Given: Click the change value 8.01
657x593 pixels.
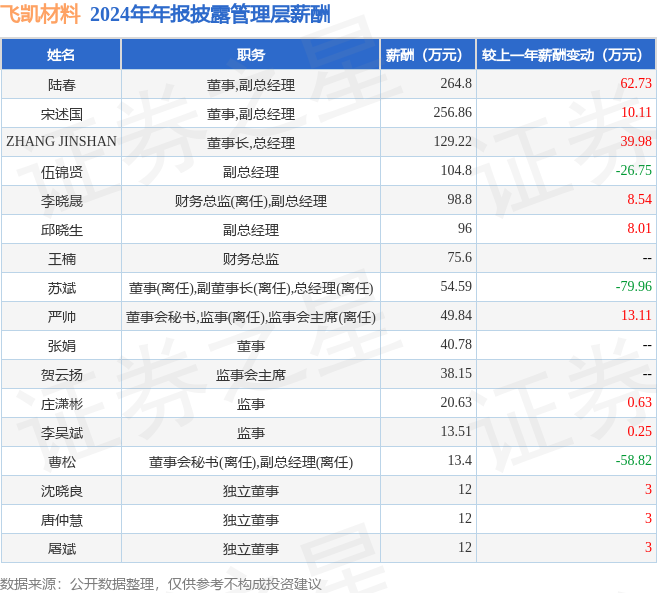Looking at the screenshot, I should click(639, 228).
